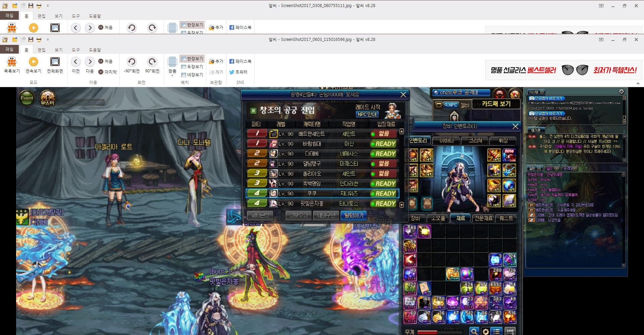Rotate image 90° clockwise in front window
The height and width of the screenshot is (335, 644).
(x=152, y=65)
